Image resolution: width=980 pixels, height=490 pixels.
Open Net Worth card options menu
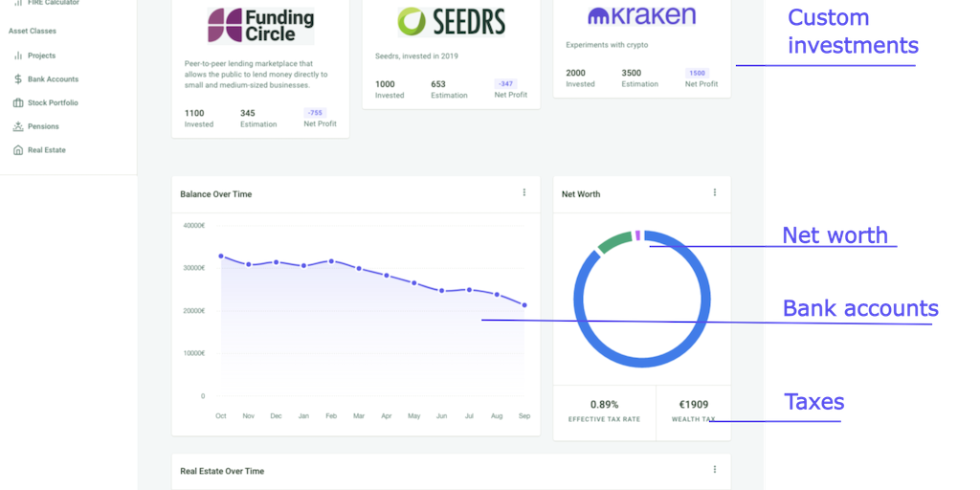[715, 192]
